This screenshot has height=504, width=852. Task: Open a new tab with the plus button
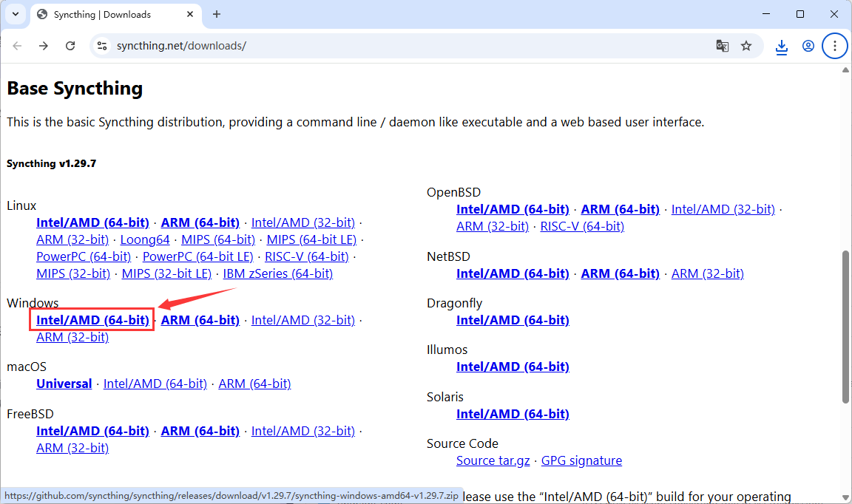pos(216,14)
